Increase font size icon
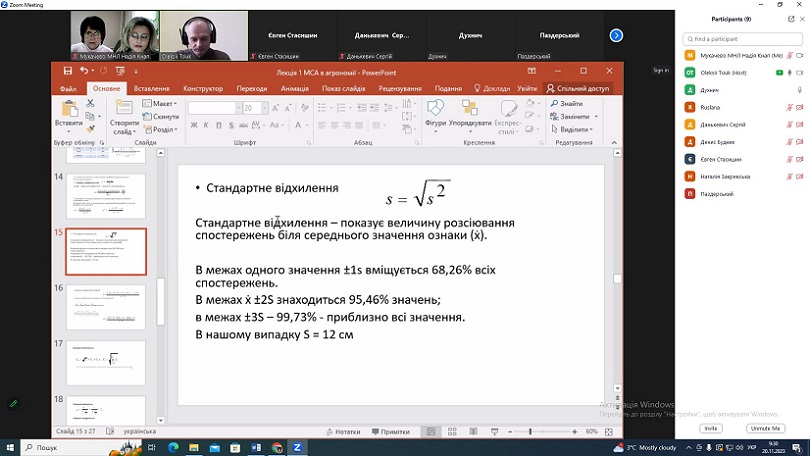 pos(275,108)
